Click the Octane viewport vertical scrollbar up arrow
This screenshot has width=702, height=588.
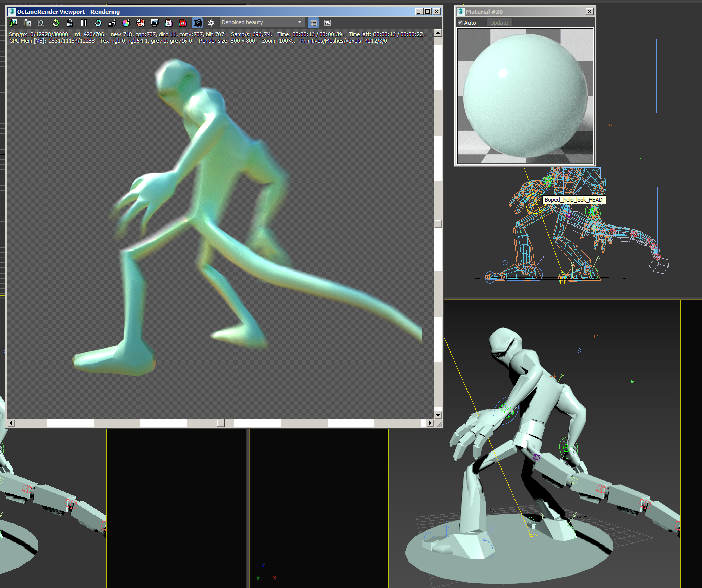(x=438, y=32)
